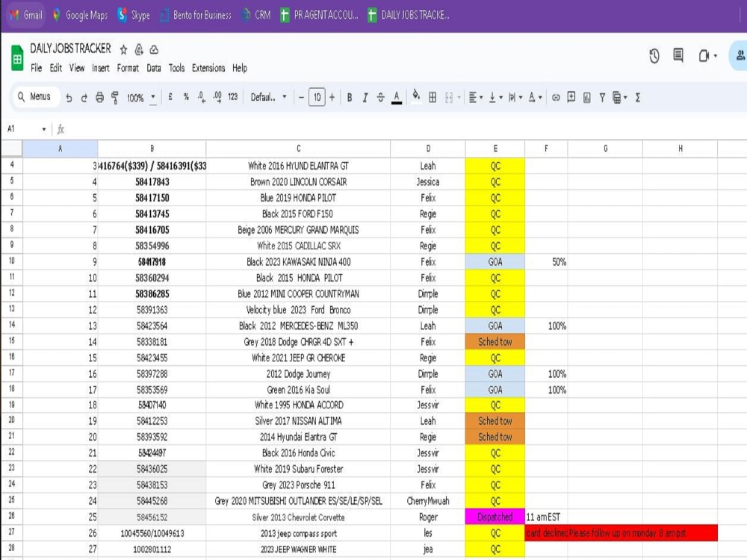Open text rotation dropdown
747x560 pixels.
pyautogui.click(x=535, y=98)
